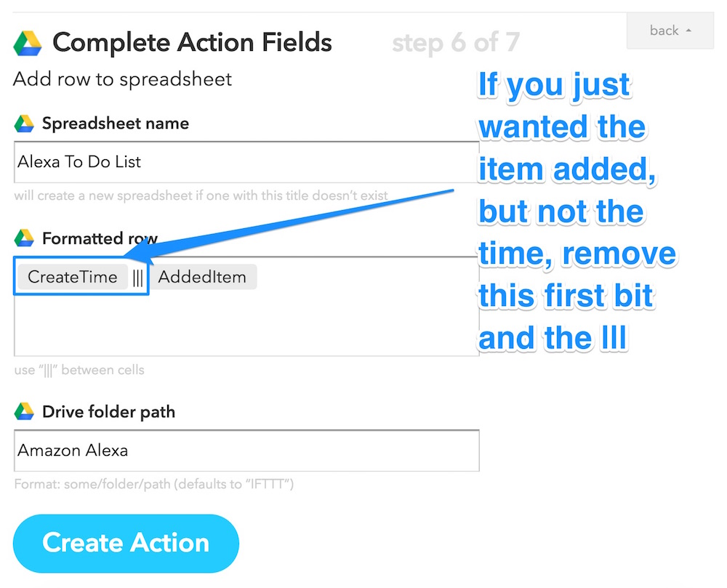Click the Drive icon next to Formatted row
The height and width of the screenshot is (588, 727).
point(24,238)
